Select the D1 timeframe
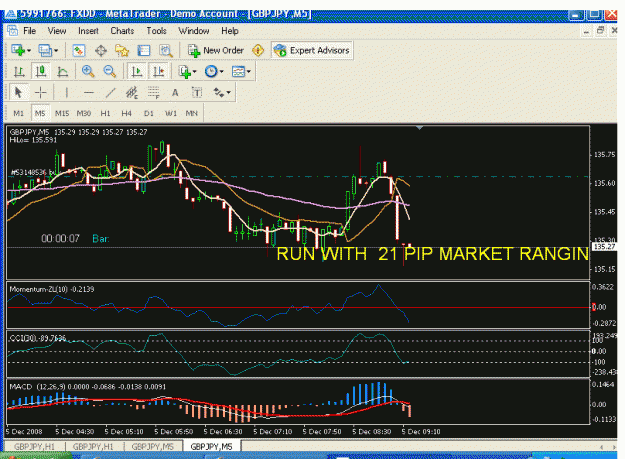This screenshot has width=625, height=459. click(x=149, y=113)
